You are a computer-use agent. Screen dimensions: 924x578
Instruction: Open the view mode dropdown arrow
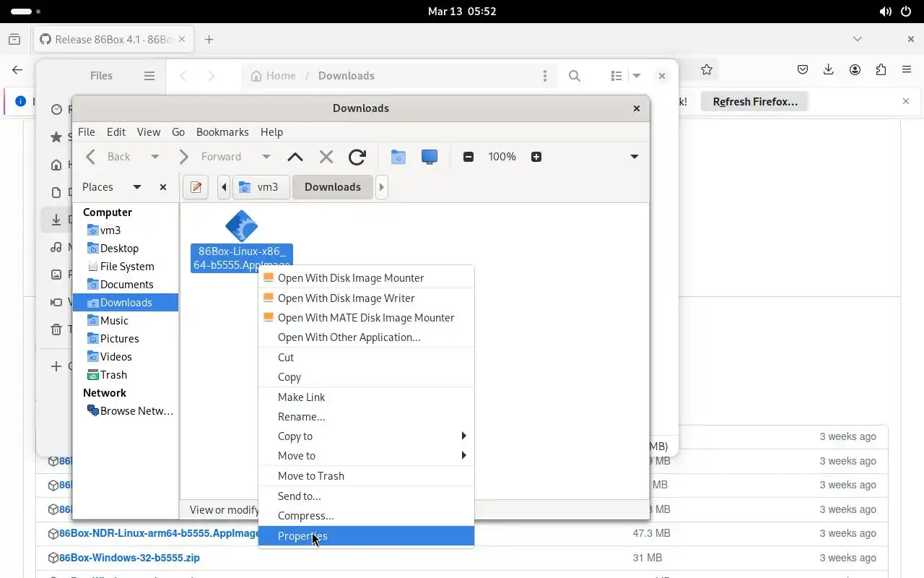click(x=635, y=157)
